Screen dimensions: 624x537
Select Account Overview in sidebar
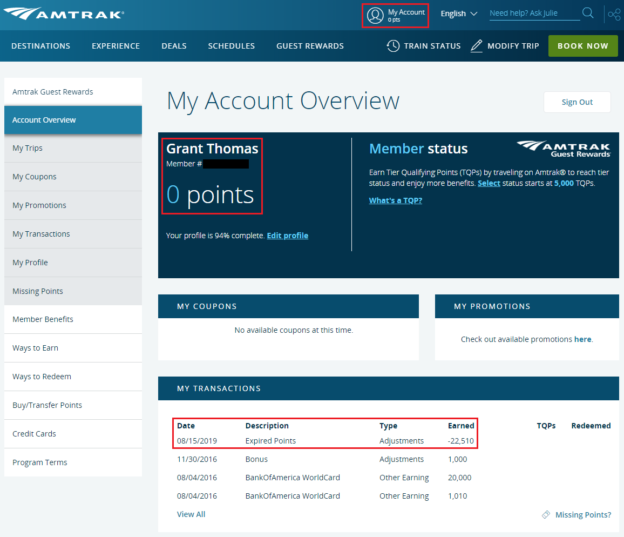pyautogui.click(x=73, y=120)
